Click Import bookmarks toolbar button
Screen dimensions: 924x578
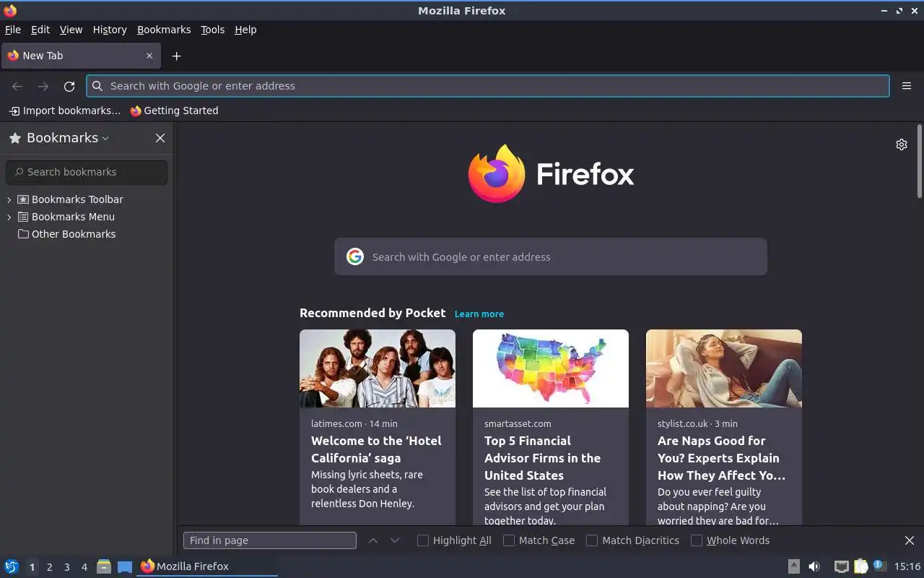(65, 111)
